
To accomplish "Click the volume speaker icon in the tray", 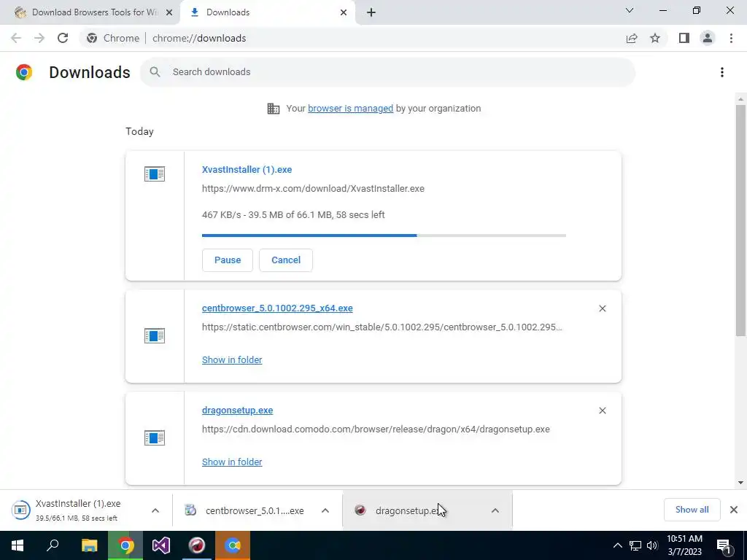I will [652, 545].
